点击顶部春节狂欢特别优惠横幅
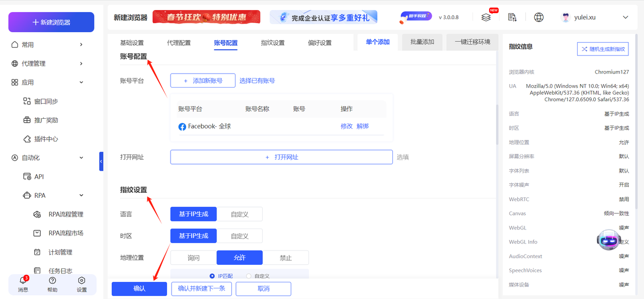 click(206, 17)
